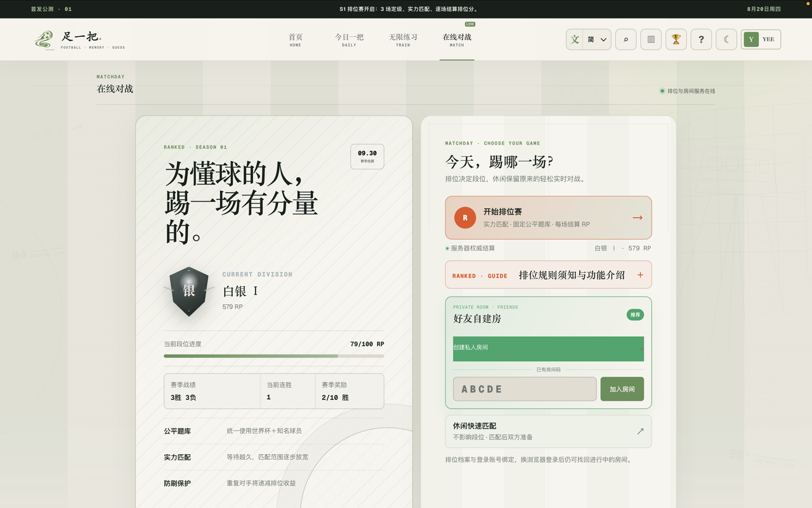Click the 今天，踢哪一场? heading

pos(499,162)
